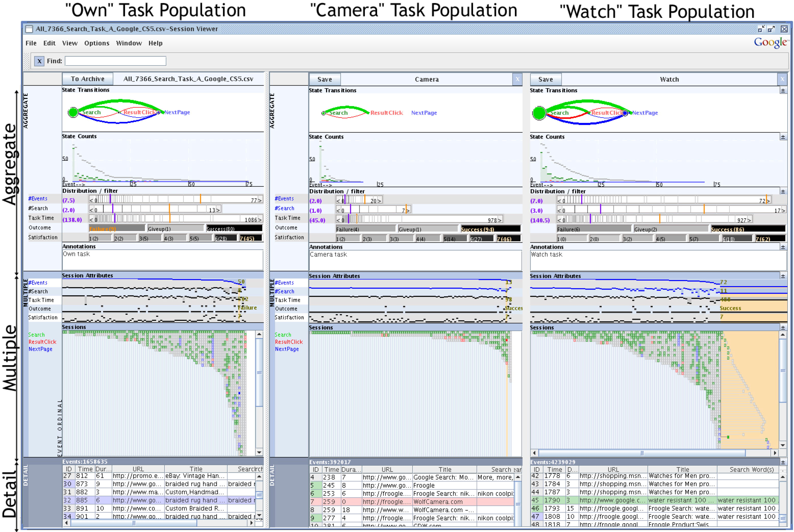
Task: Save the Watch population panel
Action: tap(545, 79)
